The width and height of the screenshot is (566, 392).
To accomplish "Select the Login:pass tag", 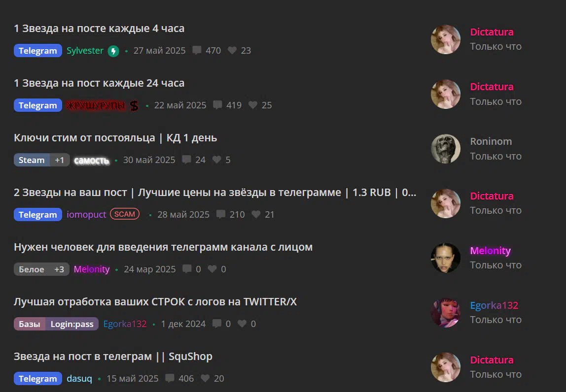I will coord(72,324).
